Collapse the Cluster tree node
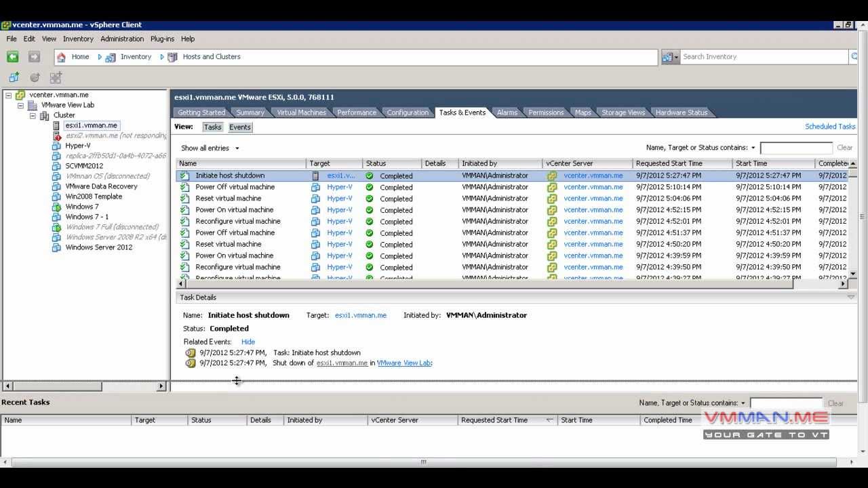868x488 pixels. (x=32, y=116)
